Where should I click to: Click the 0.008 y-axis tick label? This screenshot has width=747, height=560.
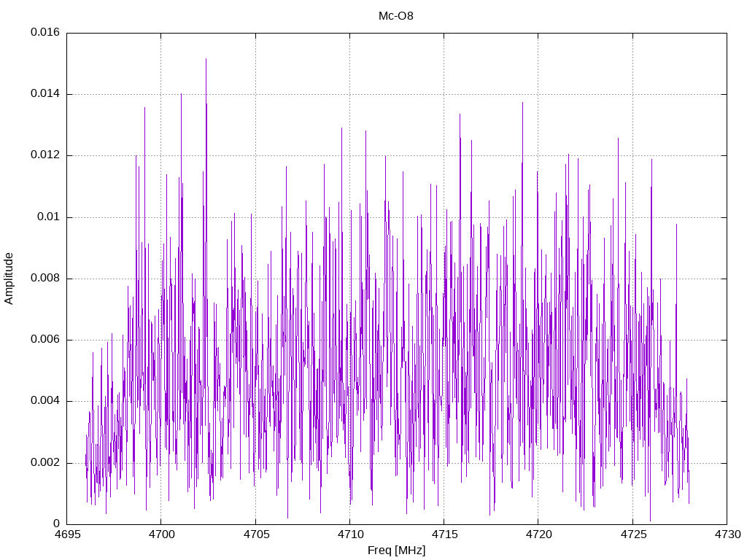45,278
